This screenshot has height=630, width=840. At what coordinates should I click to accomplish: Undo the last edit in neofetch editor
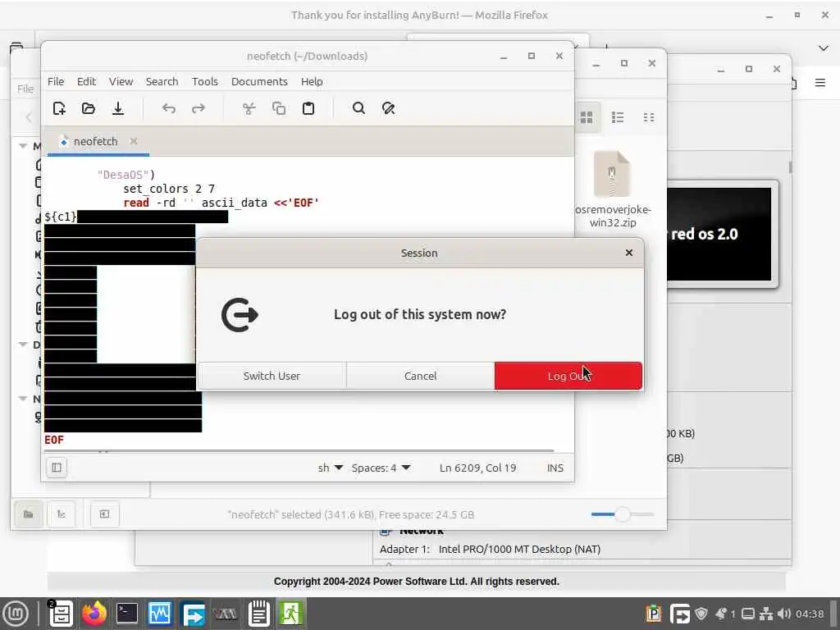(169, 109)
